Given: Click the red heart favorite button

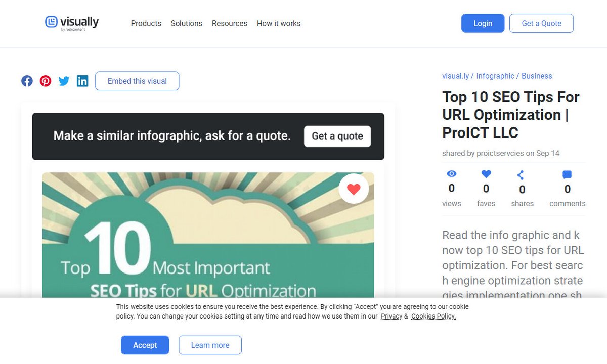Looking at the screenshot, I should (354, 189).
